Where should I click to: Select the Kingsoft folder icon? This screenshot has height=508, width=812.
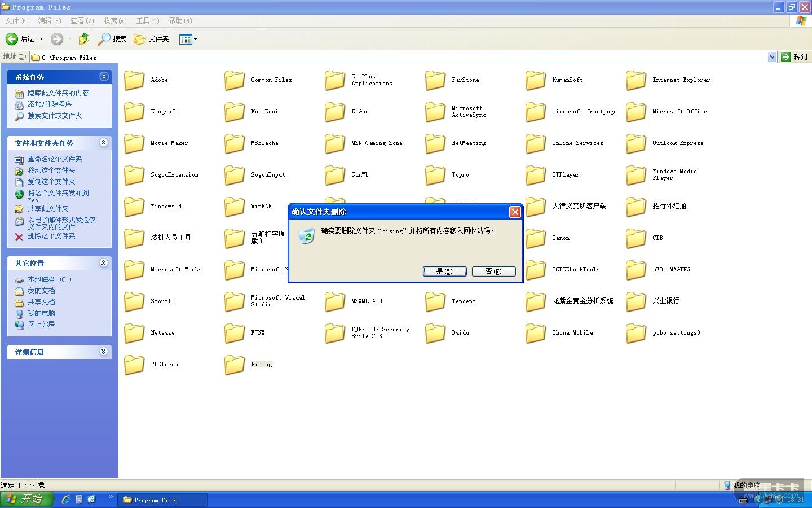pos(134,112)
